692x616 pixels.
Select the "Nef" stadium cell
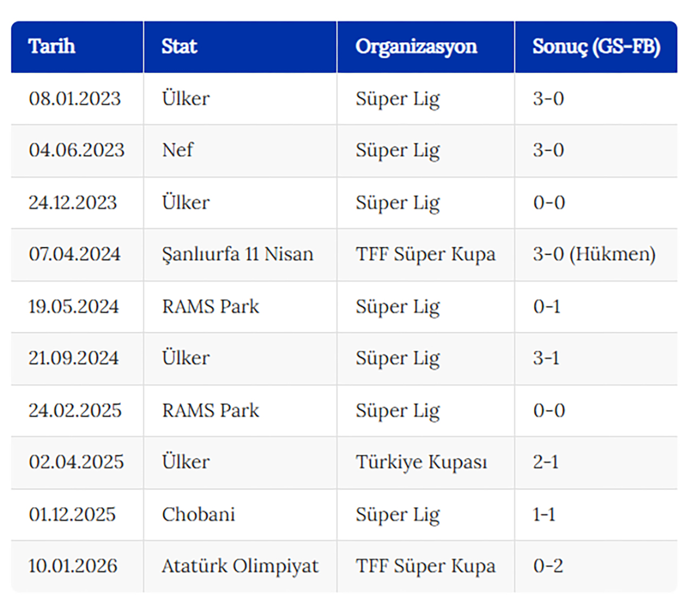click(177, 150)
